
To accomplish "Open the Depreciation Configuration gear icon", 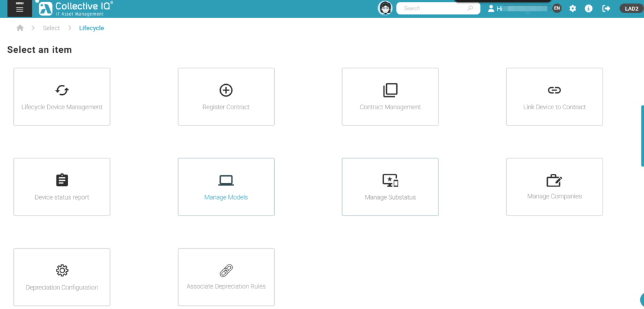I will [62, 271].
